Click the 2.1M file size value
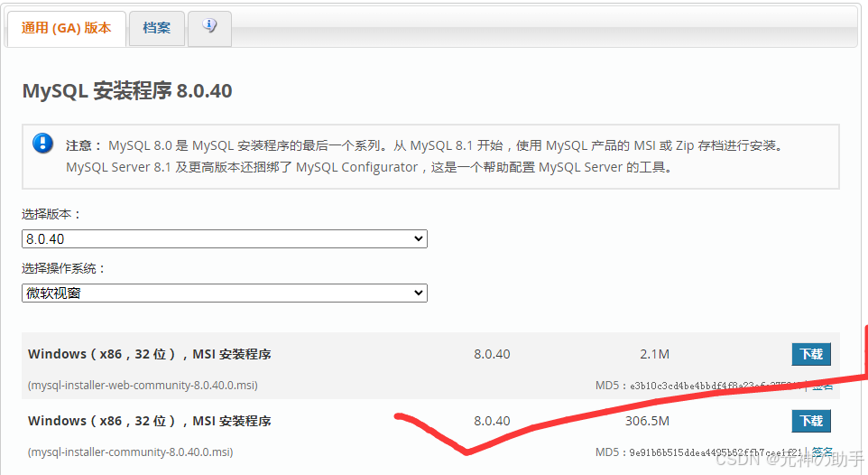This screenshot has height=475, width=868. 654,354
